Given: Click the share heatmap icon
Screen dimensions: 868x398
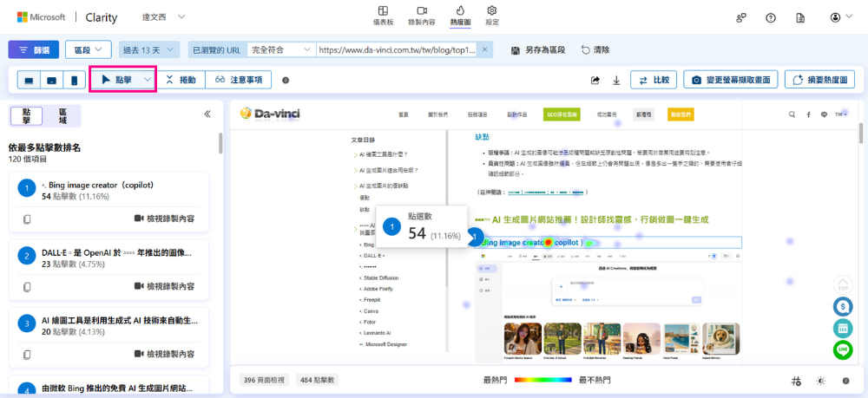Looking at the screenshot, I should (x=595, y=81).
